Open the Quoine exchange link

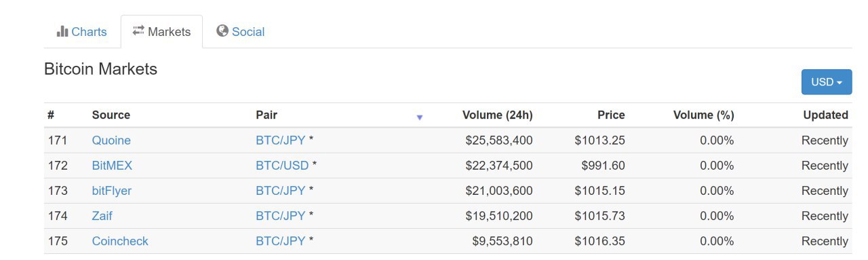[x=111, y=141]
